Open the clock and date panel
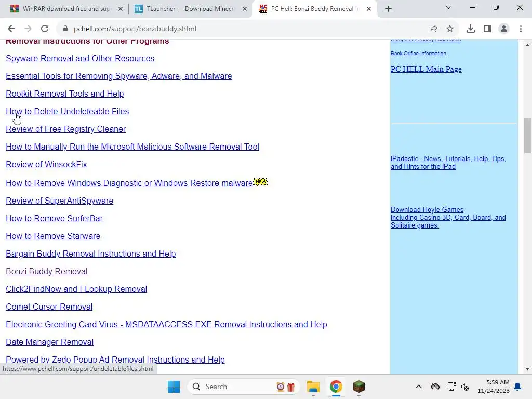 [494, 387]
